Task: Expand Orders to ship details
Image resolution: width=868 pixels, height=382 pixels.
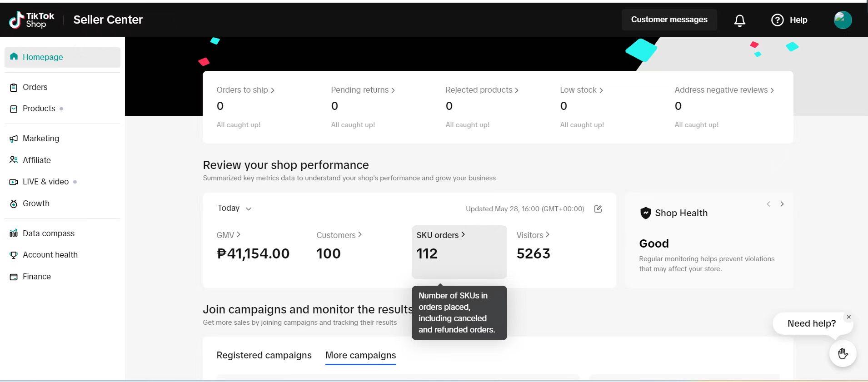Action: [245, 90]
